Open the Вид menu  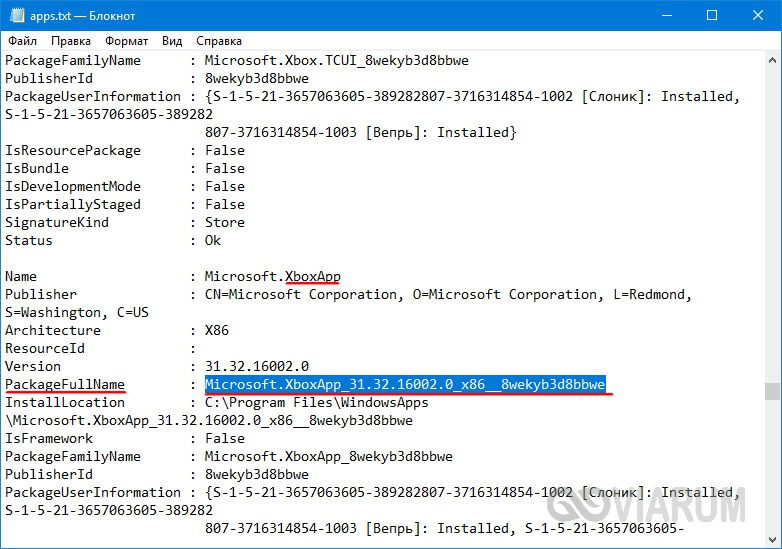click(x=172, y=41)
